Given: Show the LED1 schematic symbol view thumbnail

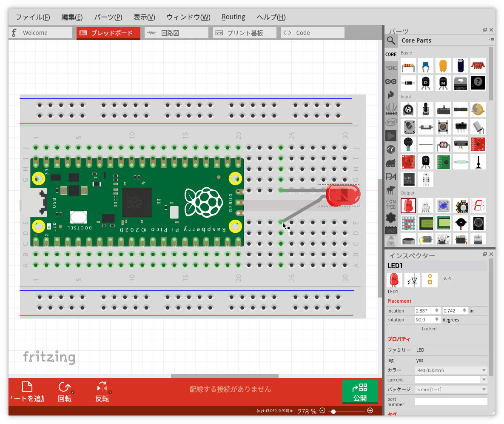Looking at the screenshot, I should click(412, 281).
